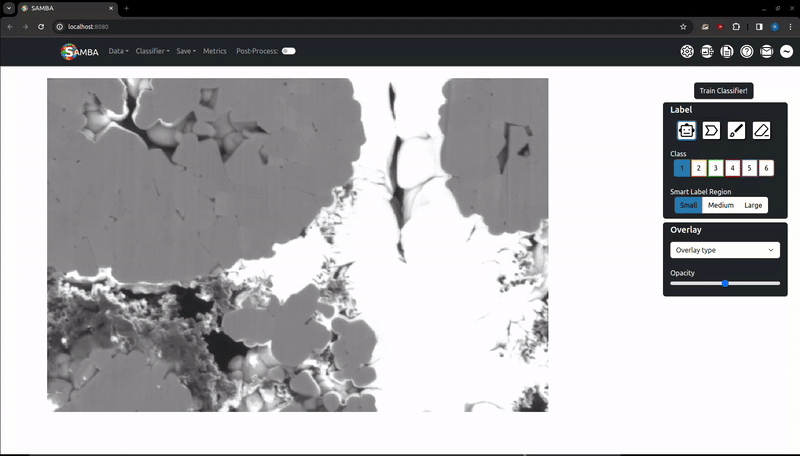Open the Classifier dropdown menu
This screenshot has height=456, width=800.
tap(152, 51)
